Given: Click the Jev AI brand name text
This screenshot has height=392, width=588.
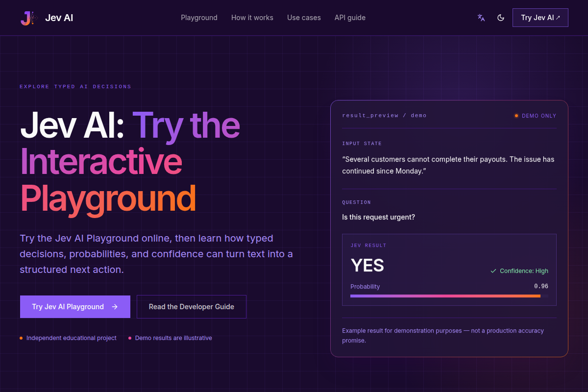Looking at the screenshot, I should (59, 18).
